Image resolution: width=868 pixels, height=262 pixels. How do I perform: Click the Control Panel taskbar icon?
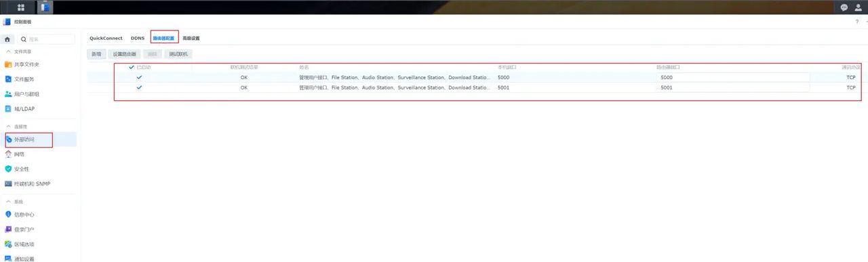45,7
